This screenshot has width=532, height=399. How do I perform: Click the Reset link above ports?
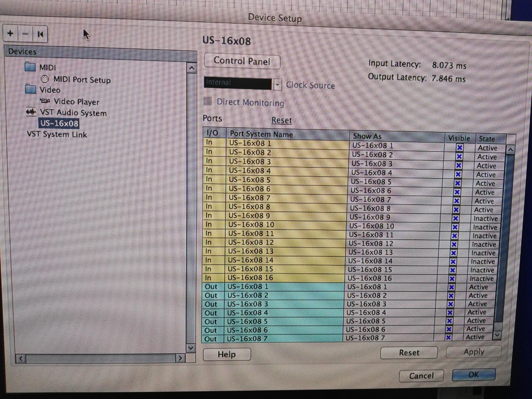(x=282, y=120)
